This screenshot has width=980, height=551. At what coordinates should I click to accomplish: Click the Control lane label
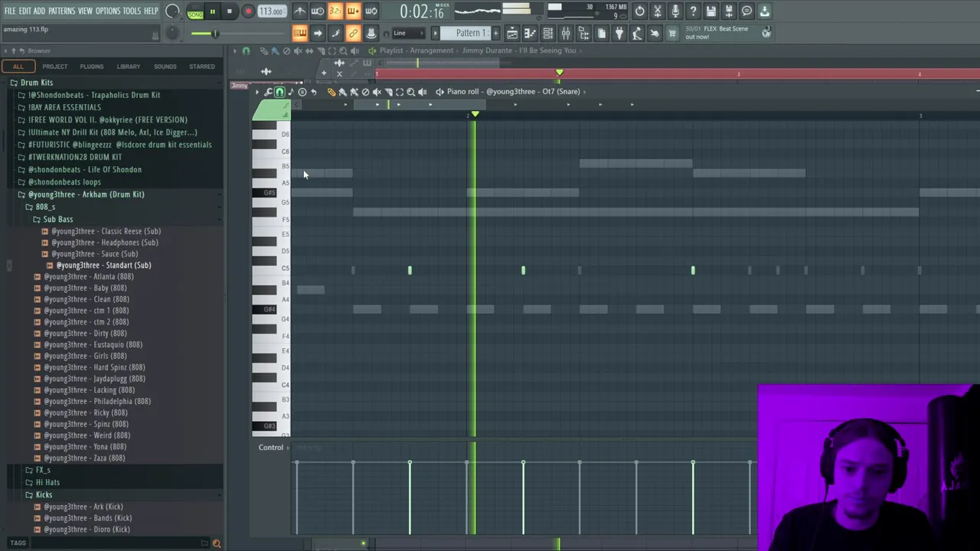pos(271,447)
